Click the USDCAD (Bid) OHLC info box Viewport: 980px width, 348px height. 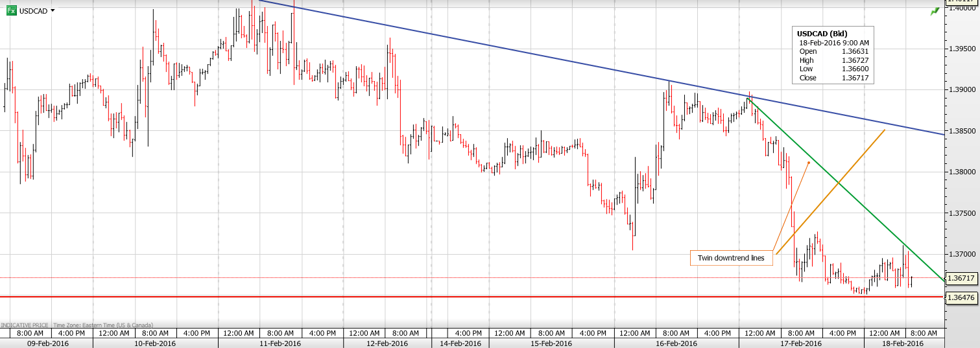click(833, 56)
